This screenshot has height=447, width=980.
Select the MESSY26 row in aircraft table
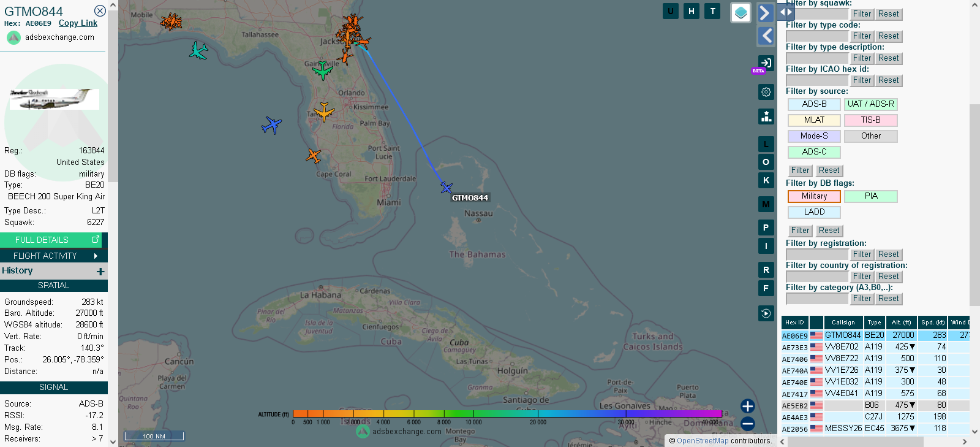(x=875, y=429)
